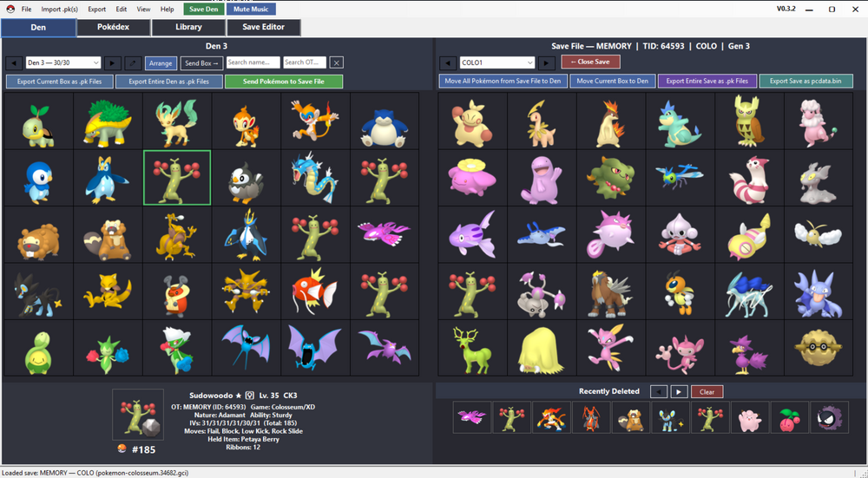Click Export Entire Den as .pk Files
868x478 pixels.
169,82
